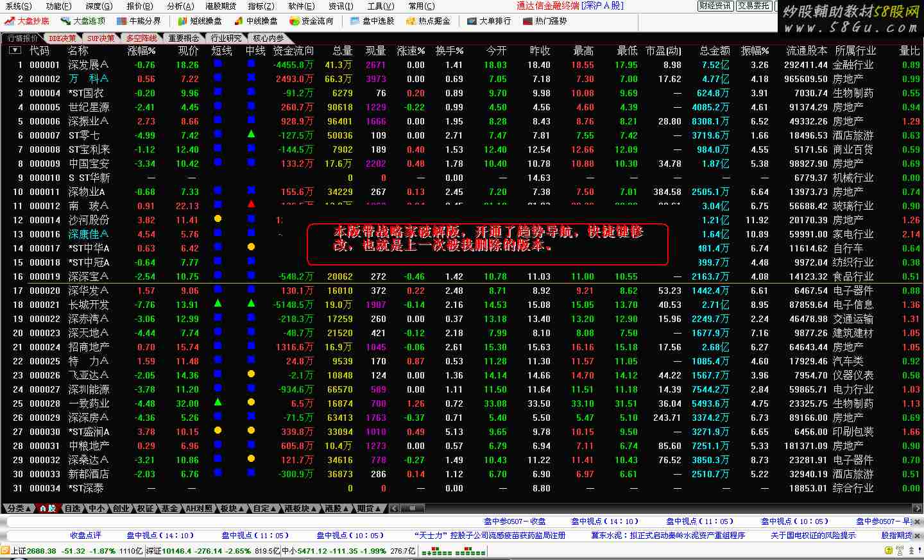This screenshot has height=560, width=924.
Task: Click green triangle 中线 signal for ST零七
Action: [251, 134]
